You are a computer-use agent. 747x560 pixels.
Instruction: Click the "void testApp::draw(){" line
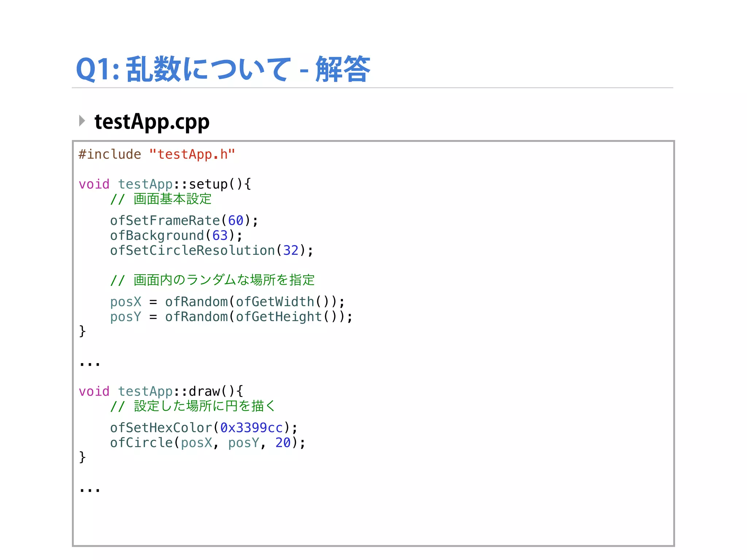point(161,391)
